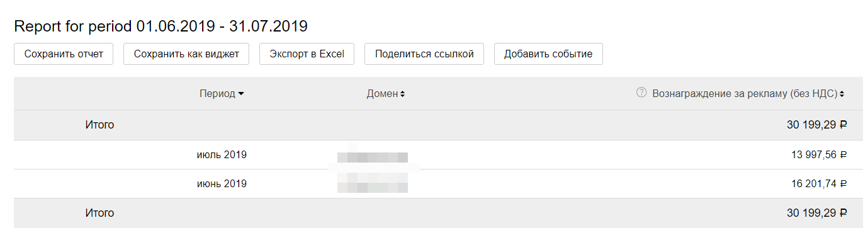Click the Домен sort arrows icon
Screen dimensions: 868x230
click(402, 94)
